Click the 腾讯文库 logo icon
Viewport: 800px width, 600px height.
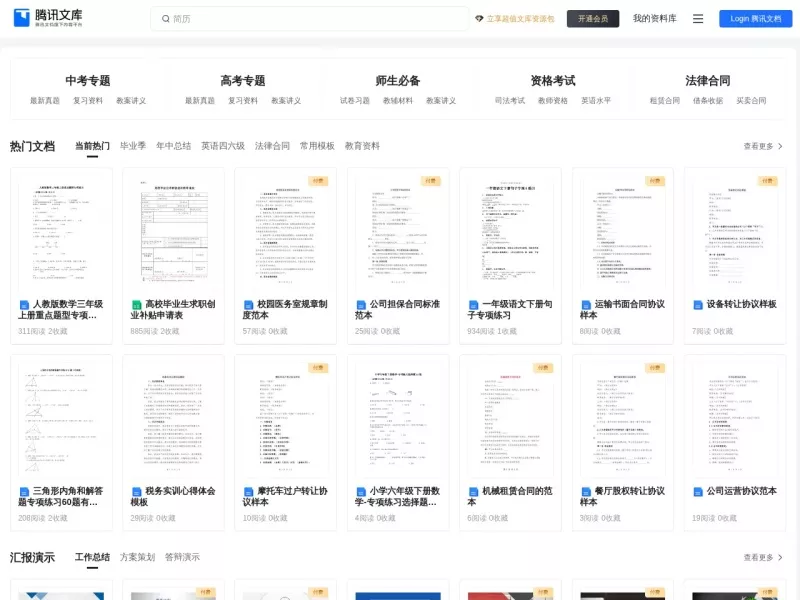coord(21,18)
